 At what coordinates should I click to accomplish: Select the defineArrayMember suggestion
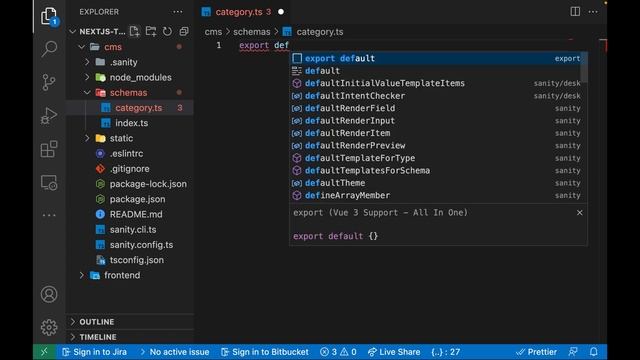click(x=436, y=196)
